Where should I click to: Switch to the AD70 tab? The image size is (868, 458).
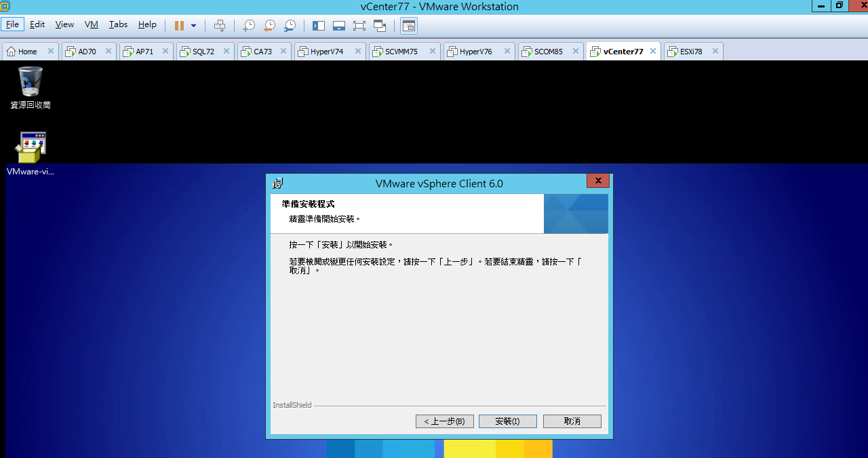pos(87,52)
